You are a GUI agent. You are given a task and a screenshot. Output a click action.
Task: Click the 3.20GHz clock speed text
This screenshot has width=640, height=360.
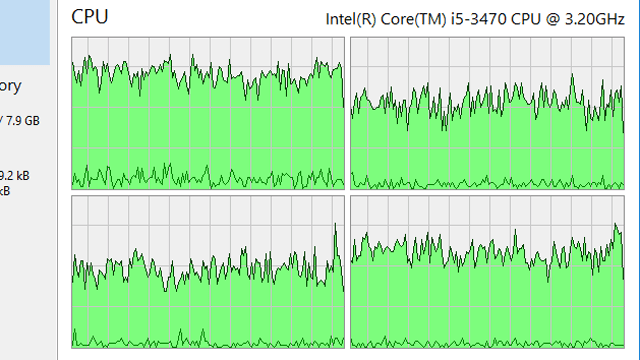(x=595, y=19)
